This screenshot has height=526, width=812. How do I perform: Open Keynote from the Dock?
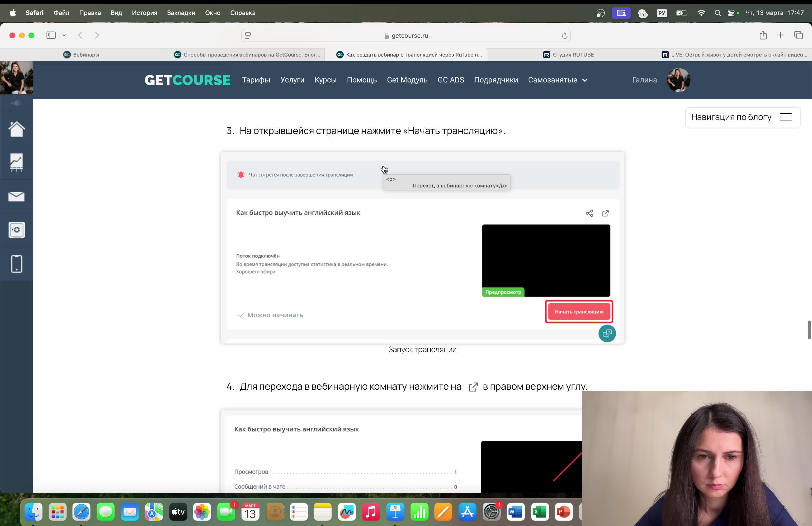coord(395,511)
